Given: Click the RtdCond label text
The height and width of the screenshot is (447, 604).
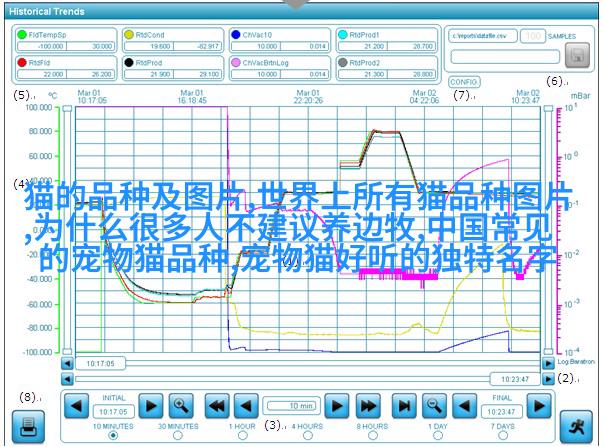Looking at the screenshot, I should tap(150, 35).
